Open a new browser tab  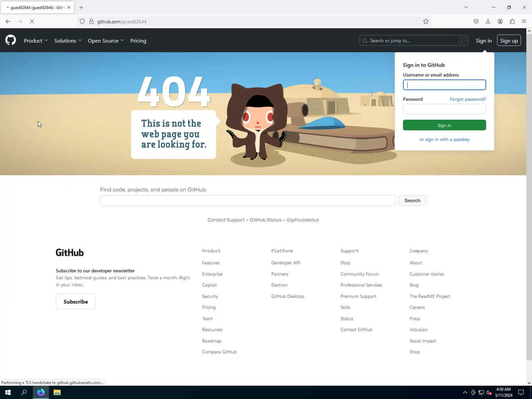click(81, 7)
